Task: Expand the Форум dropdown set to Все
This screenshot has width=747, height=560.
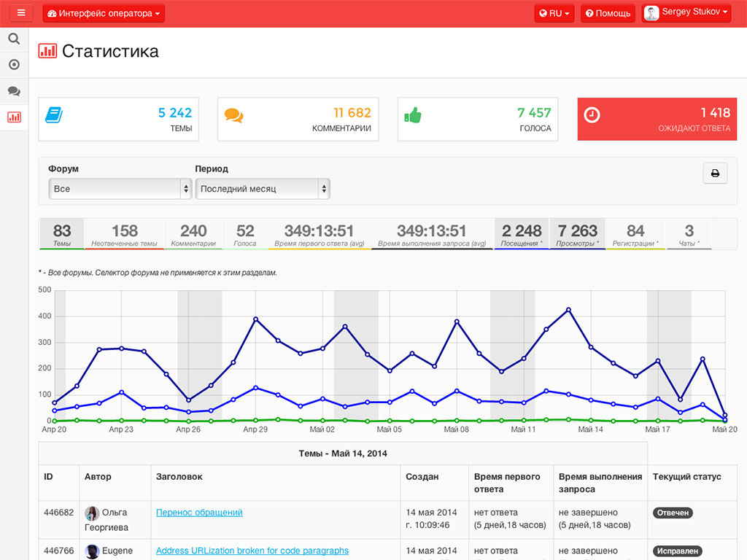Action: pos(120,189)
